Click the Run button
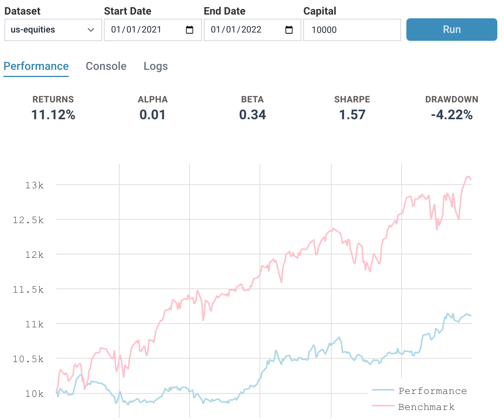This screenshot has height=420, width=504. (452, 30)
